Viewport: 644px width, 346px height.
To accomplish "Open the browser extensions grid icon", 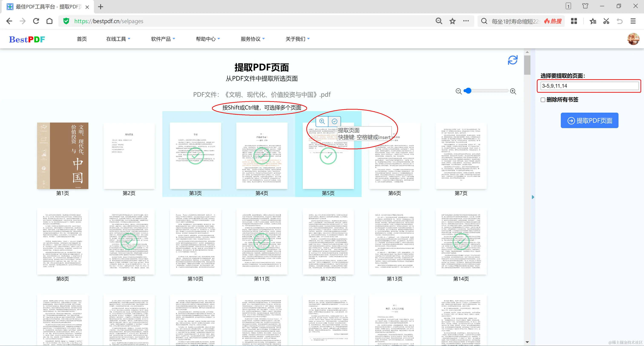I will click(574, 21).
